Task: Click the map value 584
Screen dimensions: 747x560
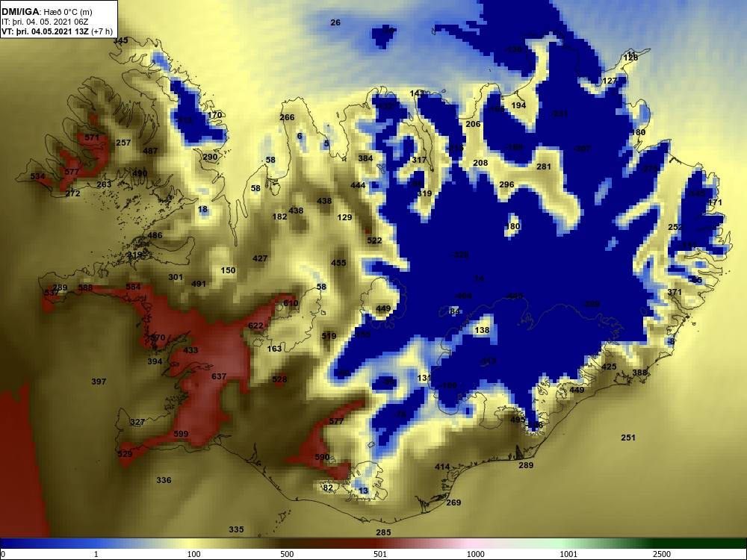Action: click(134, 287)
